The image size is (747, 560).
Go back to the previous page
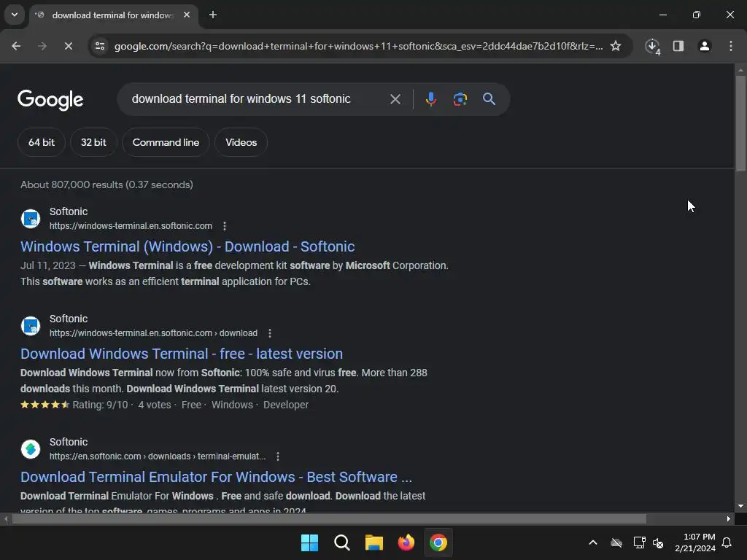click(x=16, y=46)
